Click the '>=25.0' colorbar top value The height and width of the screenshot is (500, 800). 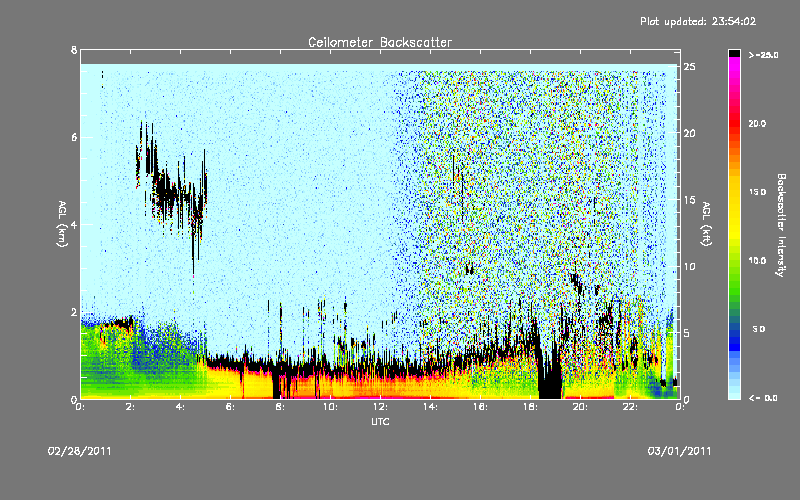pos(763,55)
